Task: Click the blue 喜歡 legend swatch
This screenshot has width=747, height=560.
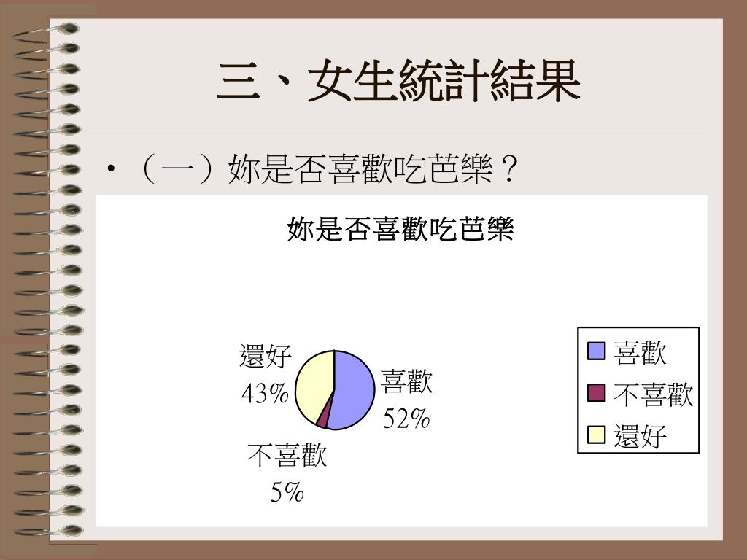Action: click(596, 351)
